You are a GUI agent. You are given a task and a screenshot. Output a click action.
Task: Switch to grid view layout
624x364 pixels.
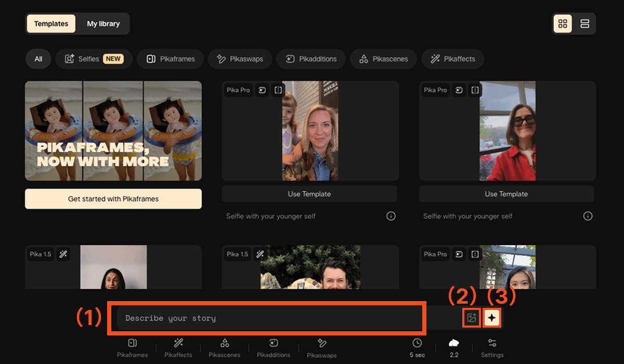[x=562, y=24]
